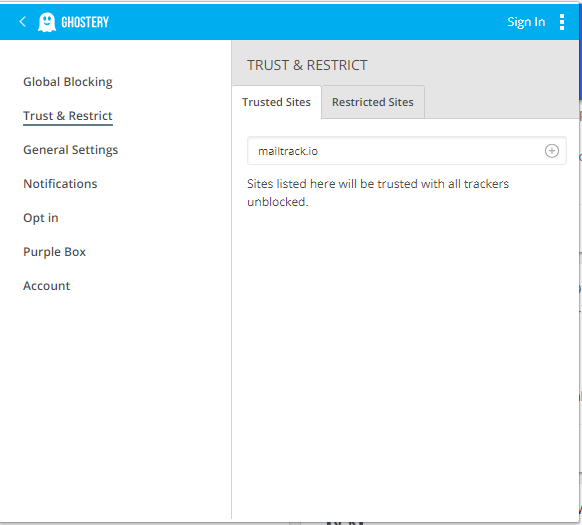
Task: Open Global Blocking settings
Action: pos(68,82)
